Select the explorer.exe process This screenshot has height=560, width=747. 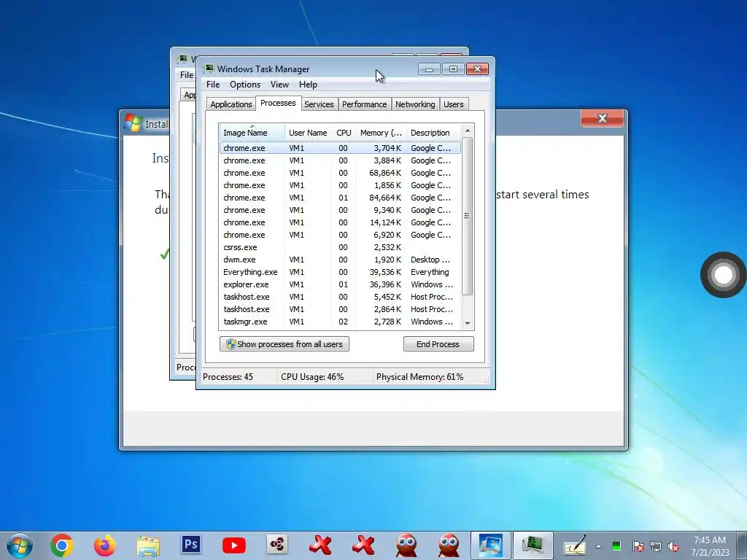[x=340, y=284]
